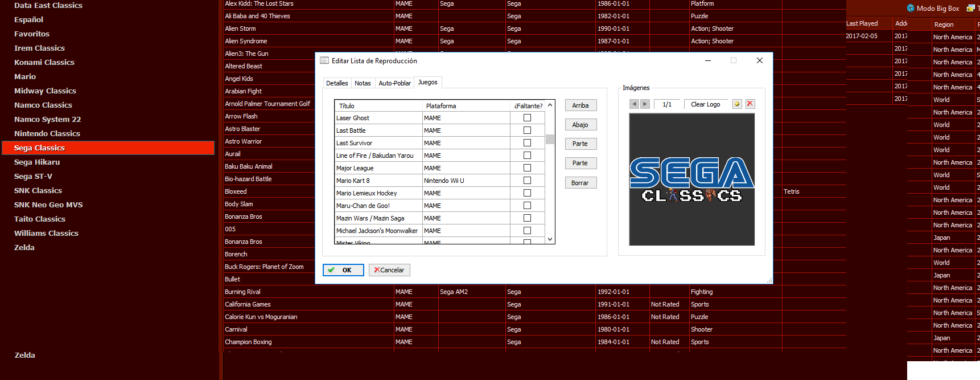Minimize the Editar Lista de Reproducción dialog

708,60
